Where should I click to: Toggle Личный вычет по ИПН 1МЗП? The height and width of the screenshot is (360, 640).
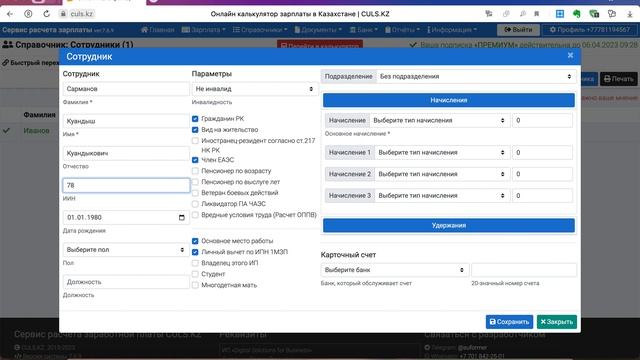click(195, 252)
